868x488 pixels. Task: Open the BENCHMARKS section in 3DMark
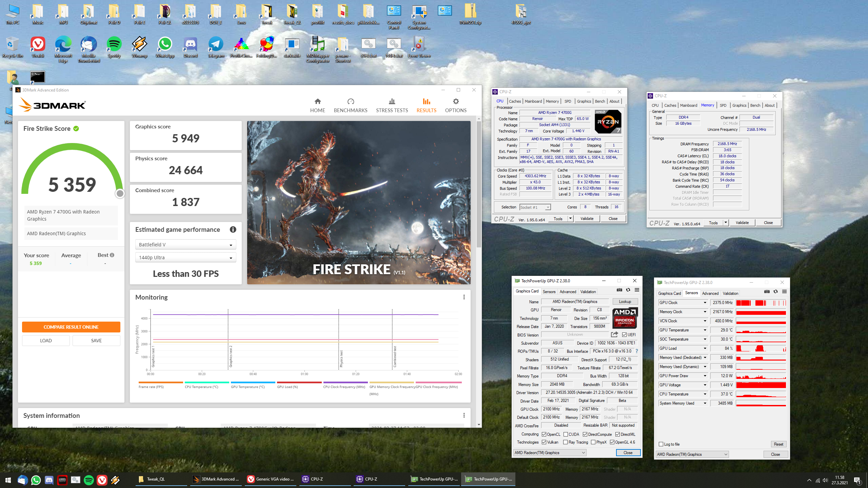[351, 105]
